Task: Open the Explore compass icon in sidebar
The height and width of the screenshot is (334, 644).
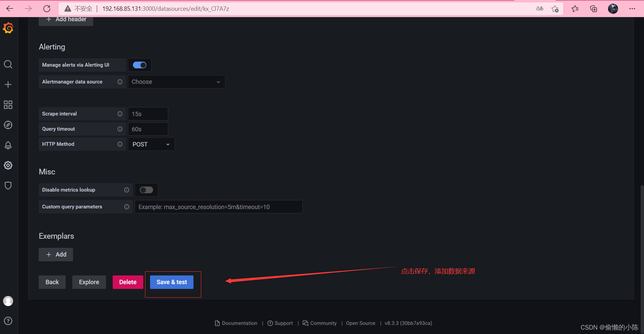Action: (8, 125)
